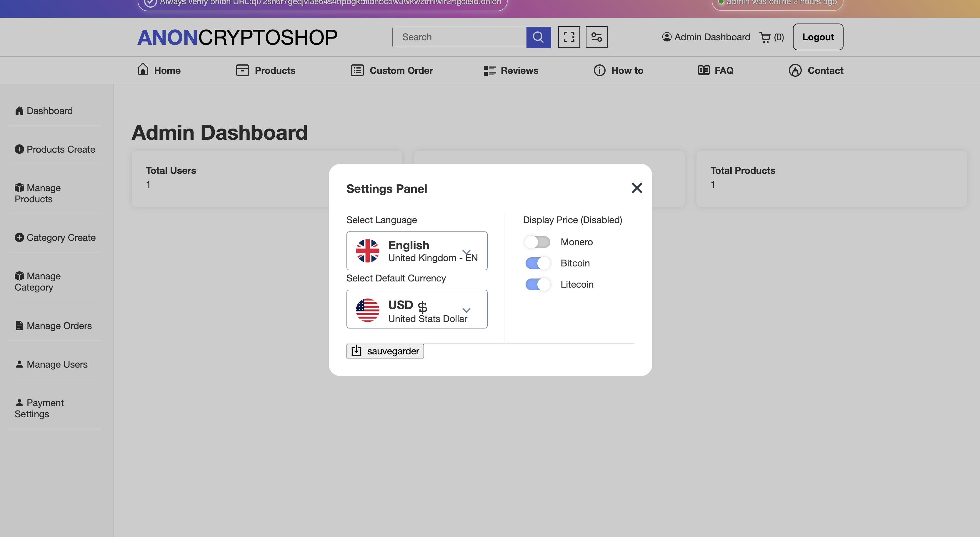The height and width of the screenshot is (537, 980).
Task: Click the Litecoin label text
Action: (x=577, y=284)
